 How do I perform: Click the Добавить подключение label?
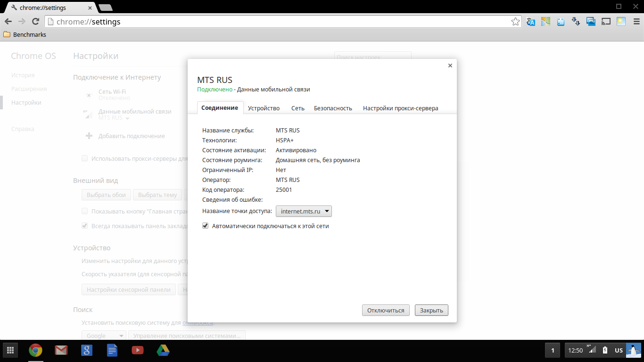132,136
